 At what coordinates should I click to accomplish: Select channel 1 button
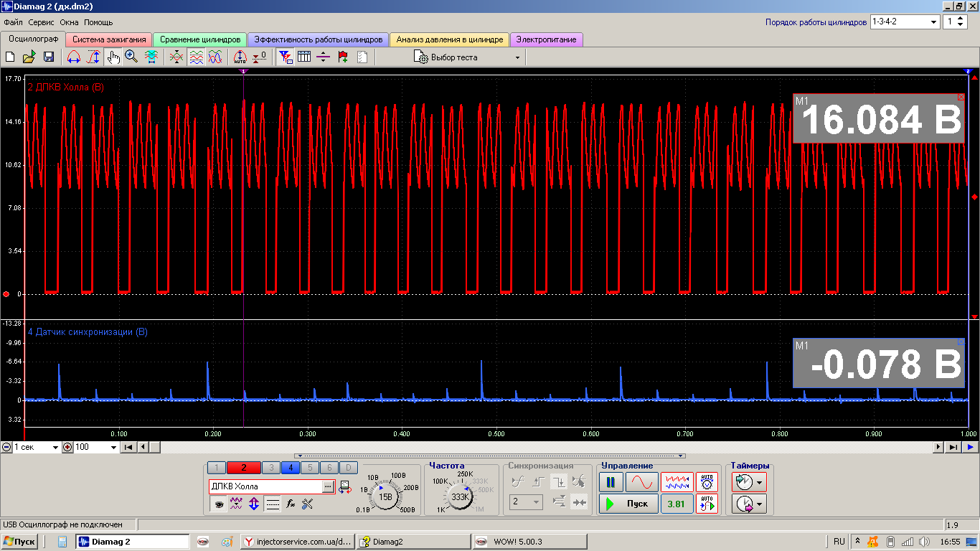click(216, 468)
